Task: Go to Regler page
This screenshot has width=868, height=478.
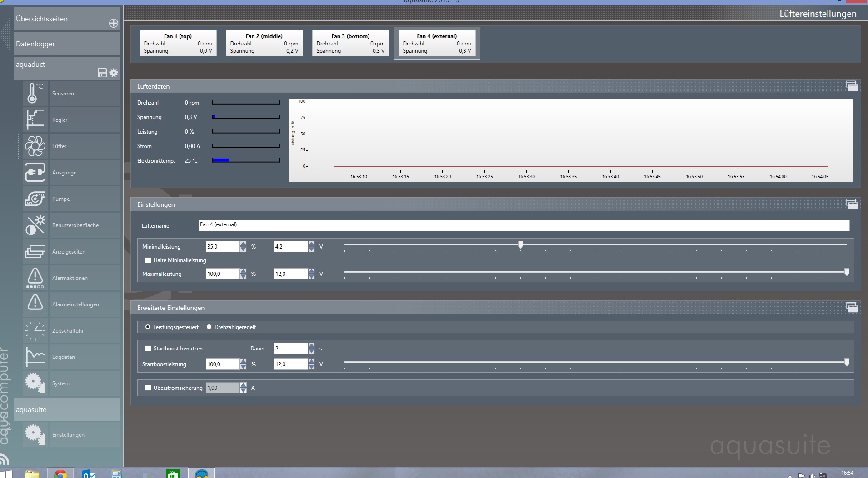Action: tap(85, 120)
